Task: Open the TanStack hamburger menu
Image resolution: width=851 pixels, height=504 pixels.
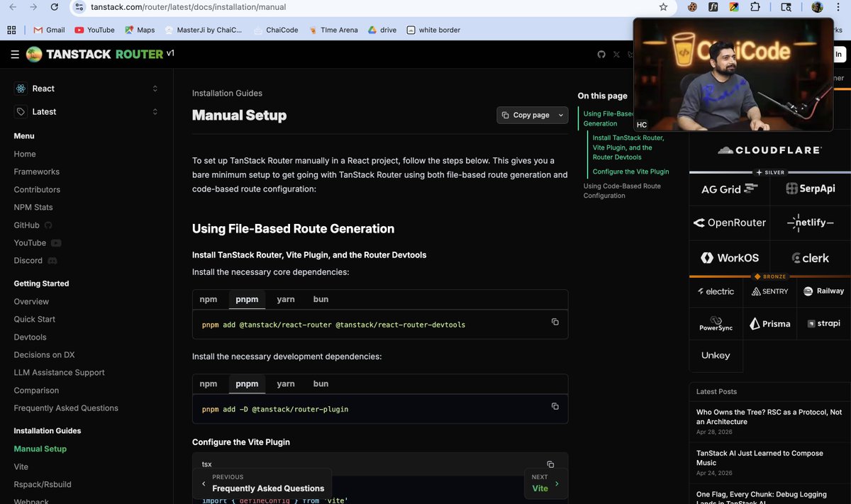Action: tap(15, 55)
